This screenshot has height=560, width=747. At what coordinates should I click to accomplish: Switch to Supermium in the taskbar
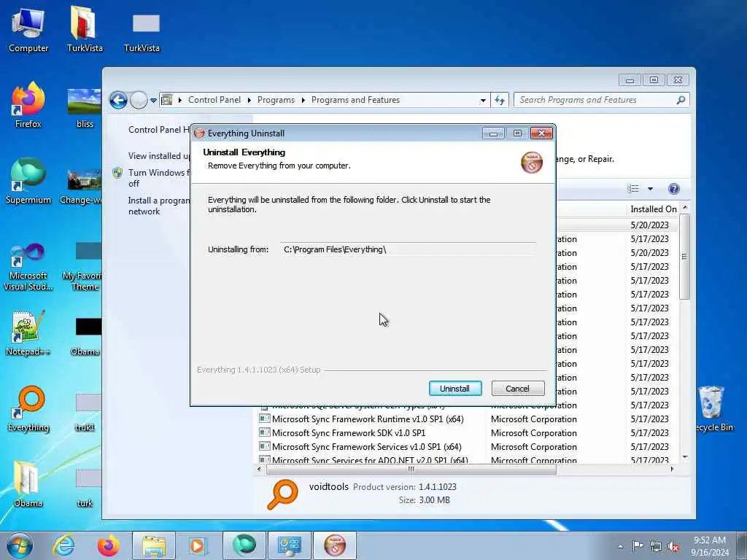[x=244, y=545]
